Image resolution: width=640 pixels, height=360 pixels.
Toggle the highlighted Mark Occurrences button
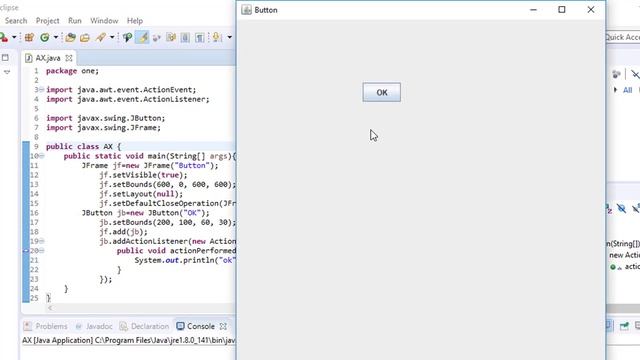pyautogui.click(x=142, y=37)
